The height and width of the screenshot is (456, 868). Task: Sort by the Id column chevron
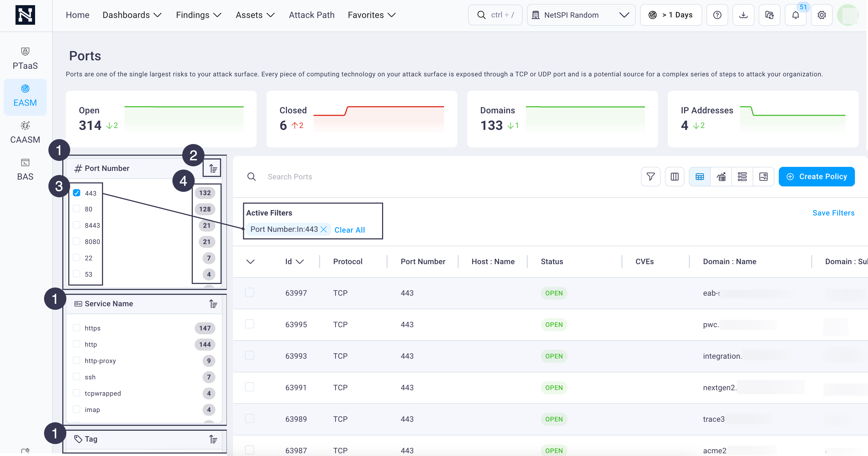(300, 262)
